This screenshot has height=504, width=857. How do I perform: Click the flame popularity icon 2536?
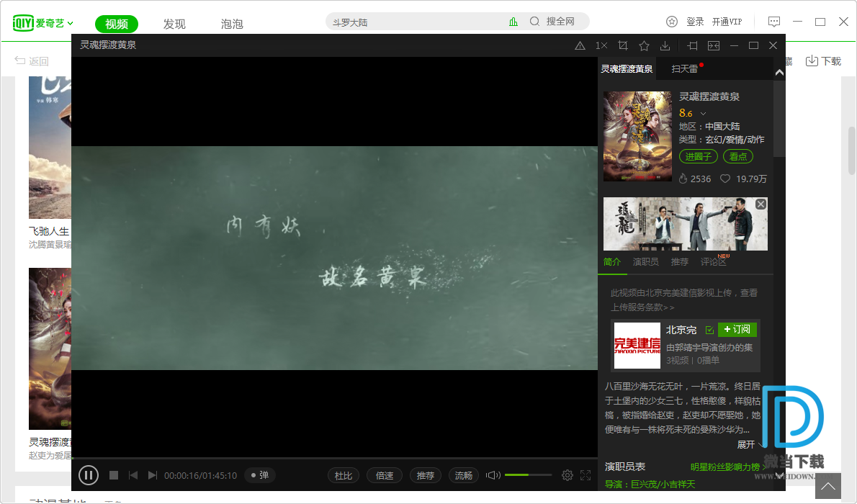point(683,179)
